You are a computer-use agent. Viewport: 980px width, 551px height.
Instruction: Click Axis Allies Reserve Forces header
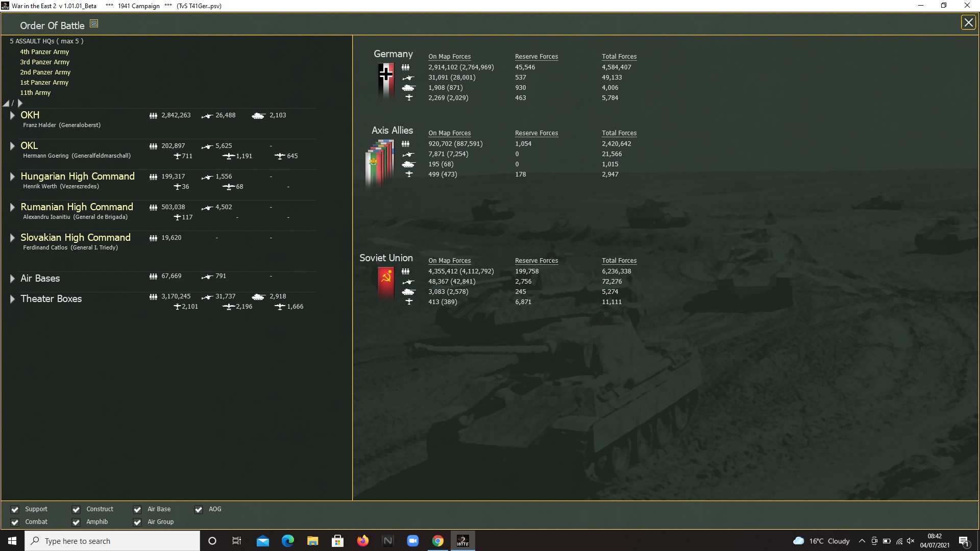pos(536,133)
